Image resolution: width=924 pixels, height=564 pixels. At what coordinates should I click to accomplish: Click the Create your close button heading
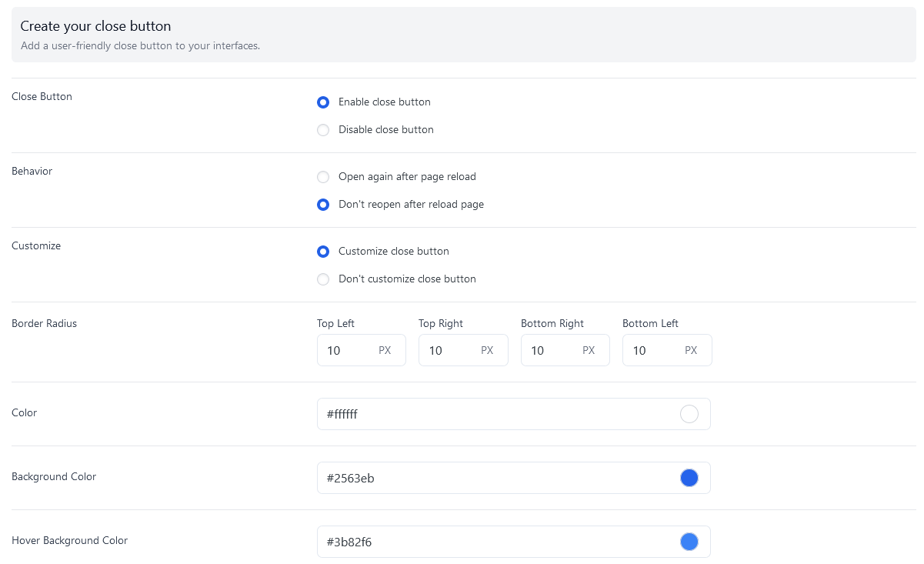pos(95,27)
